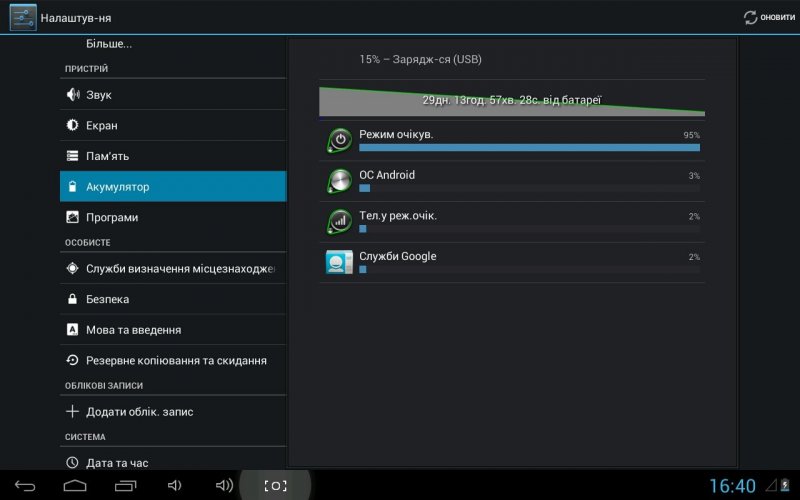Tap the letter A icon for language
This screenshot has height=500, width=800.
[x=72, y=330]
